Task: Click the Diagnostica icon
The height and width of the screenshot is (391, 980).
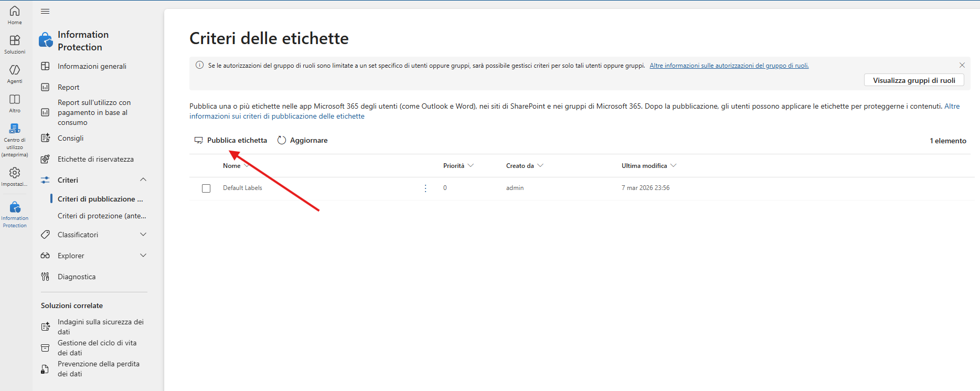Action: pos(46,277)
